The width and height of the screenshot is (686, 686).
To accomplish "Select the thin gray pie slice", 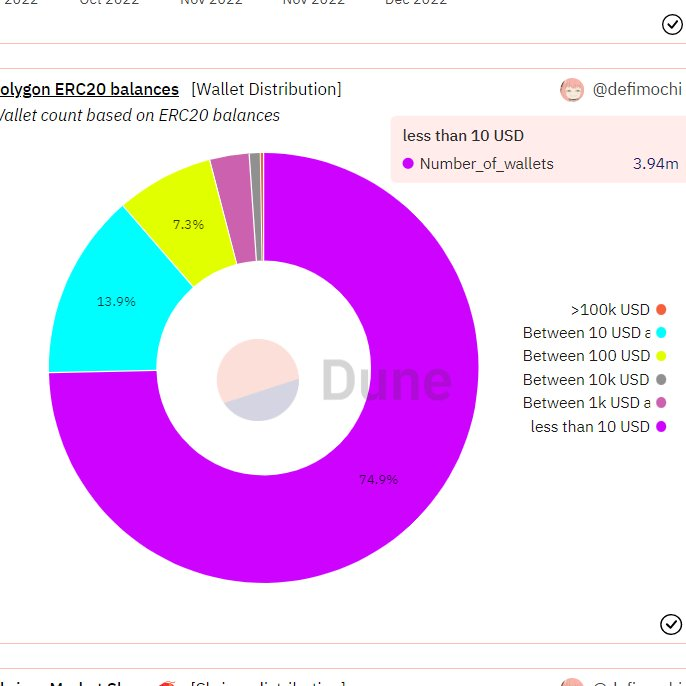I will click(256, 207).
